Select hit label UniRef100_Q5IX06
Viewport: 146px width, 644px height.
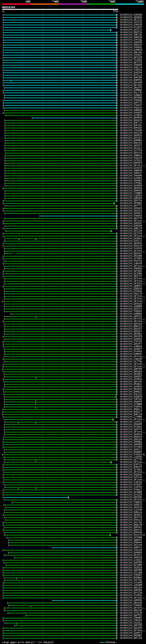pyautogui.click(x=131, y=231)
